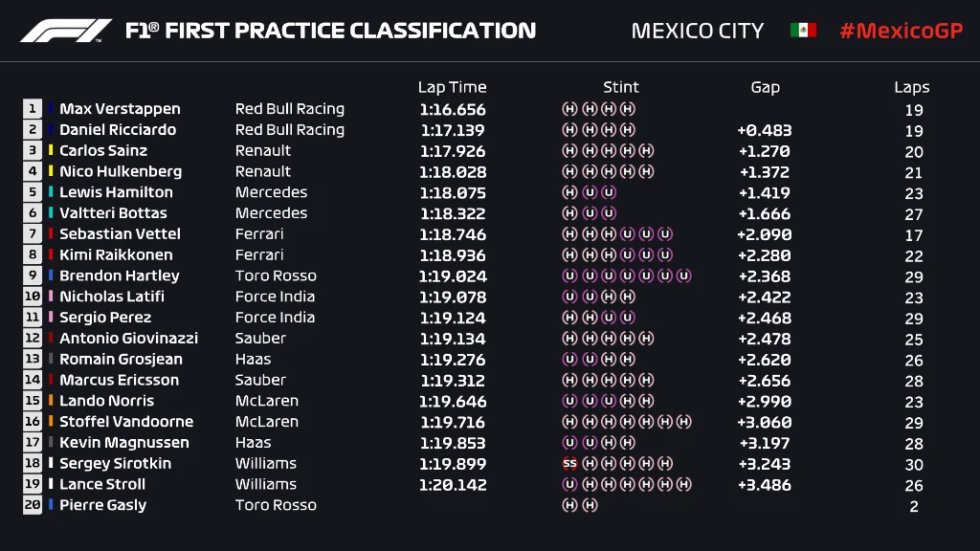Click the pink team bar beside Sergio Perez
The image size is (980, 551).
click(51, 318)
